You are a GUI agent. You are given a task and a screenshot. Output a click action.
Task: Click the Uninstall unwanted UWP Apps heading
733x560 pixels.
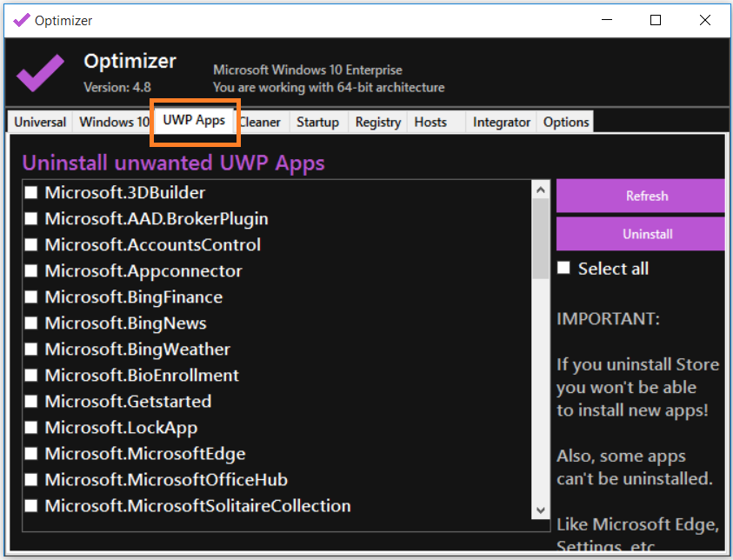point(173,163)
